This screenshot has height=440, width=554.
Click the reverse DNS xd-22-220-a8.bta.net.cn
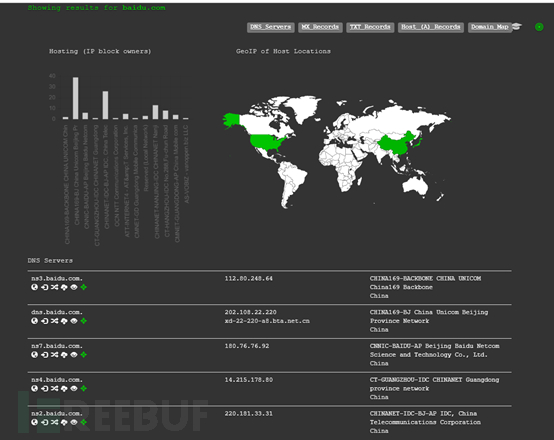tap(267, 321)
